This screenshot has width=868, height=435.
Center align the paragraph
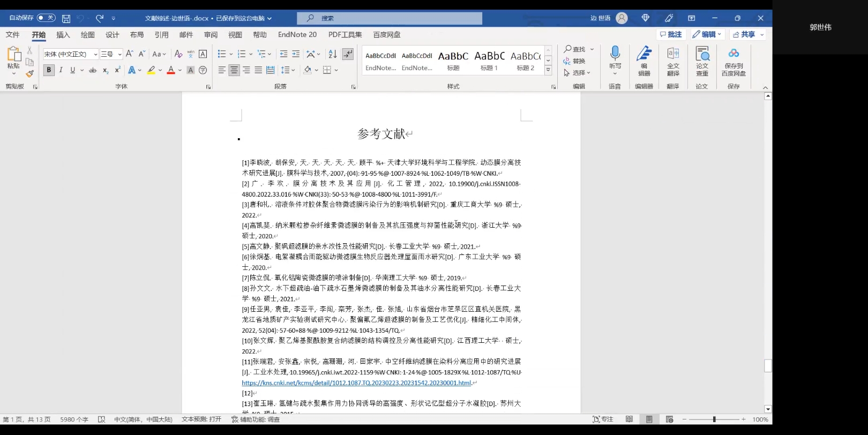pyautogui.click(x=234, y=70)
